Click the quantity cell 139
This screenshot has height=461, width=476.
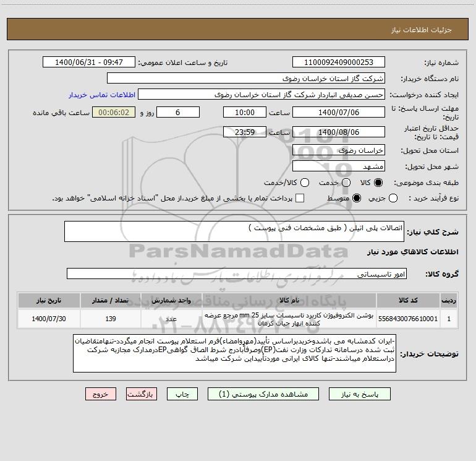(111, 319)
